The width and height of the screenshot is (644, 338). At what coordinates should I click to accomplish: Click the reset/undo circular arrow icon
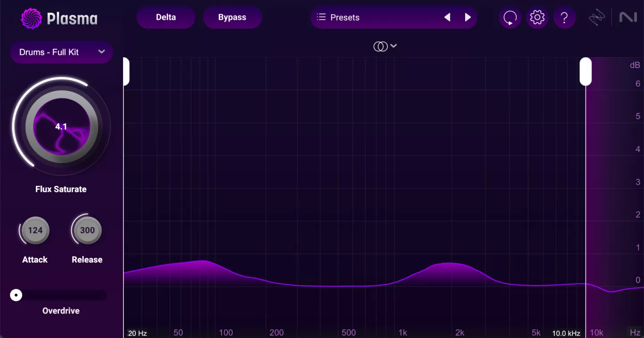(x=510, y=17)
